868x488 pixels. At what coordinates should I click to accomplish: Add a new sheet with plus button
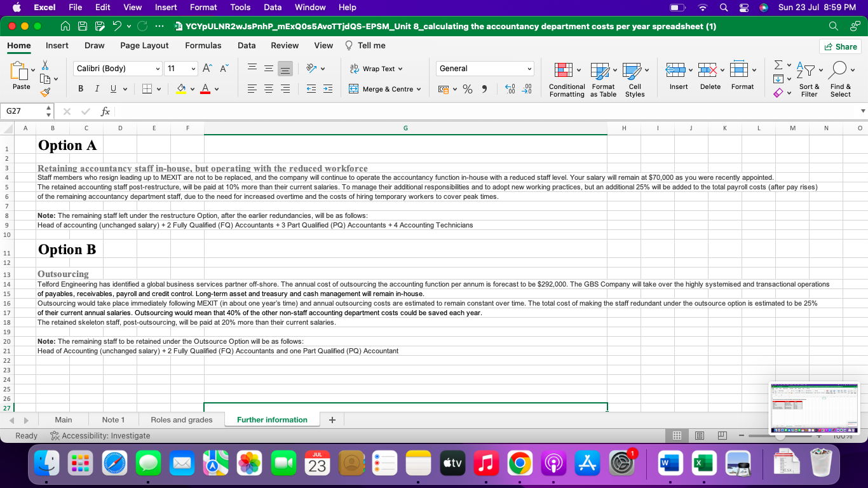(332, 419)
